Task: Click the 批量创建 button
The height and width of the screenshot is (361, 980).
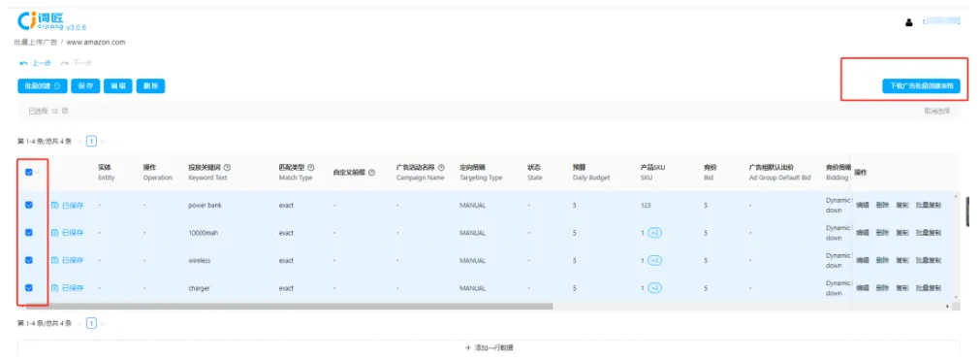Action: click(x=43, y=86)
